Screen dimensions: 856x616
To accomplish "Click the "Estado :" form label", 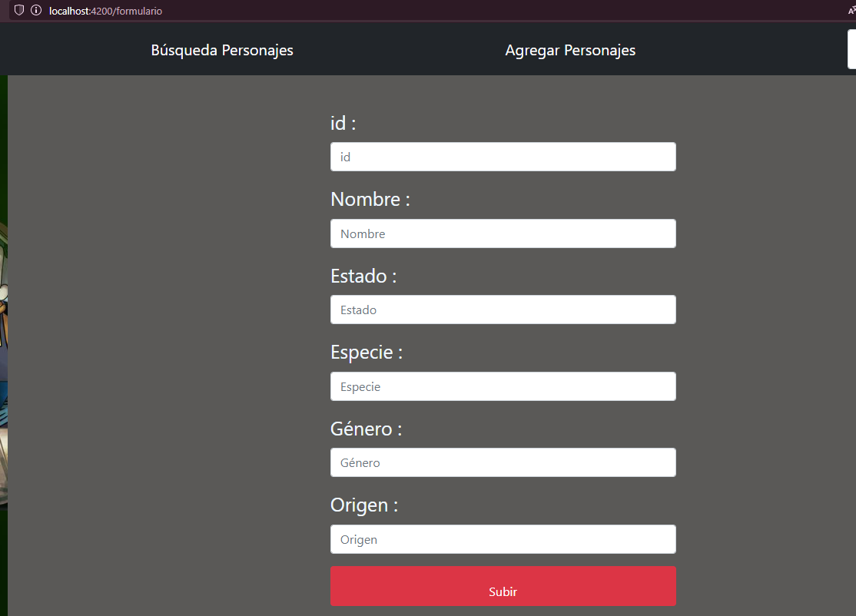I will 363,276.
